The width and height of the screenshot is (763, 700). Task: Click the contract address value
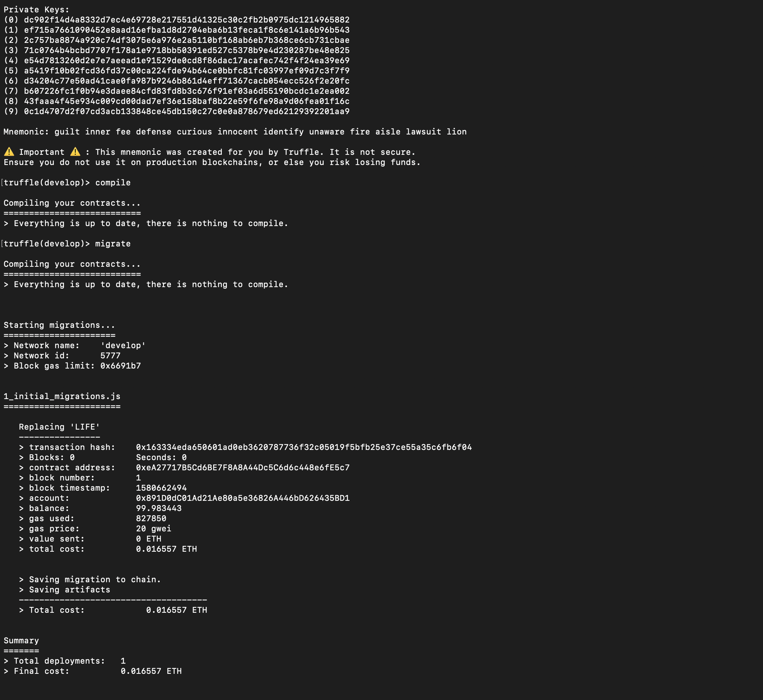pos(243,467)
